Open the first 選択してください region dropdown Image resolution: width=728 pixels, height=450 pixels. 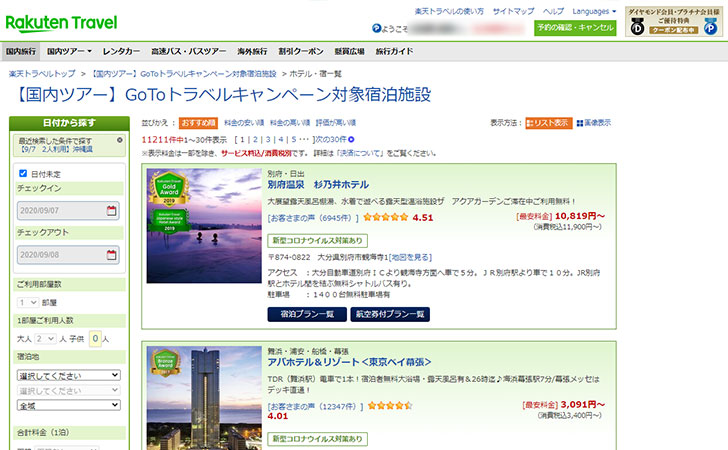pyautogui.click(x=69, y=375)
